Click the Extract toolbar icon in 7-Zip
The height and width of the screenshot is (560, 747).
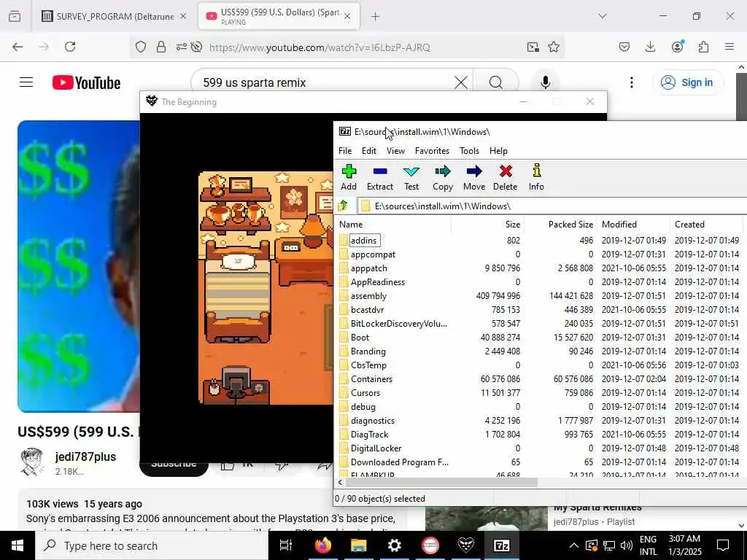(379, 178)
